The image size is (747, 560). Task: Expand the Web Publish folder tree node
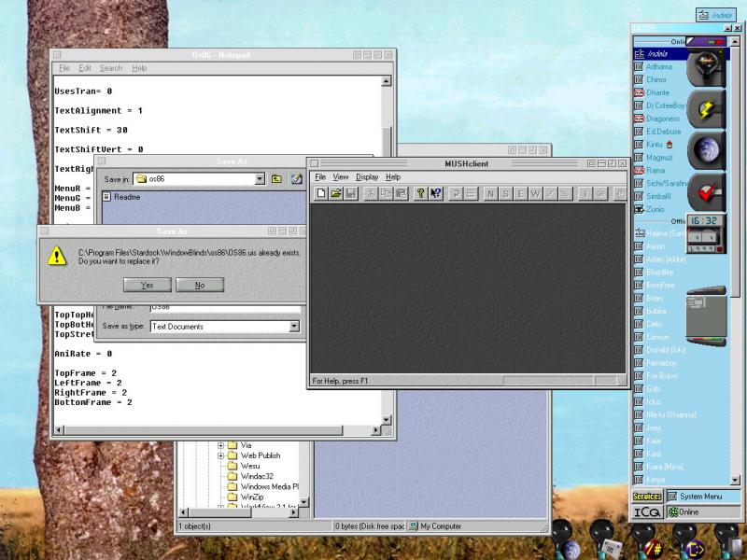click(221, 455)
